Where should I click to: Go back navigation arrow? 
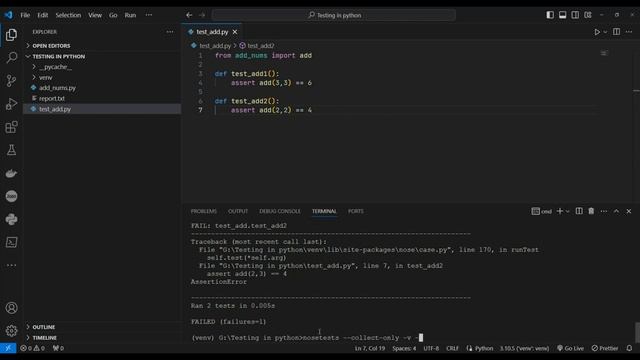coord(189,15)
